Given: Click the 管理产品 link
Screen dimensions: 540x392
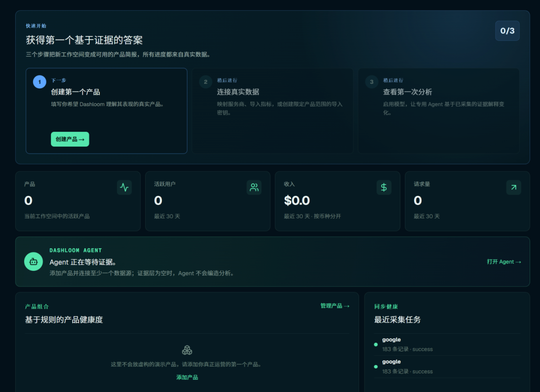Looking at the screenshot, I should click(334, 306).
